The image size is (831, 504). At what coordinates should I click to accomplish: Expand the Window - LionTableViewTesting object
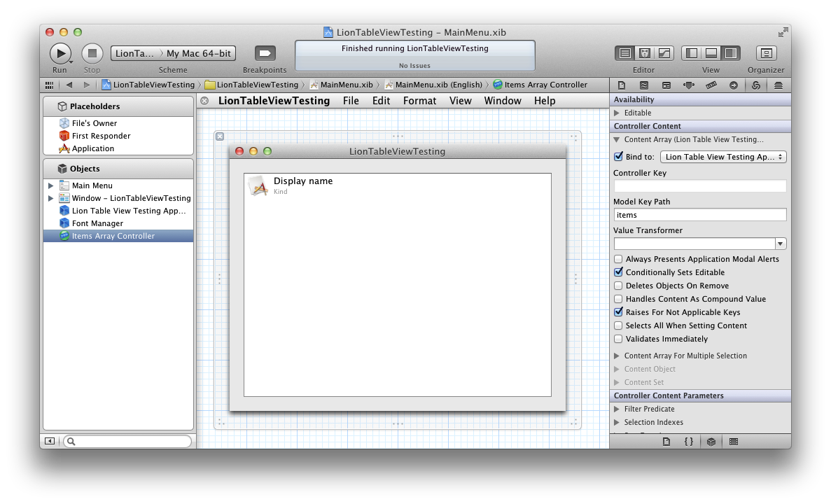(x=51, y=198)
